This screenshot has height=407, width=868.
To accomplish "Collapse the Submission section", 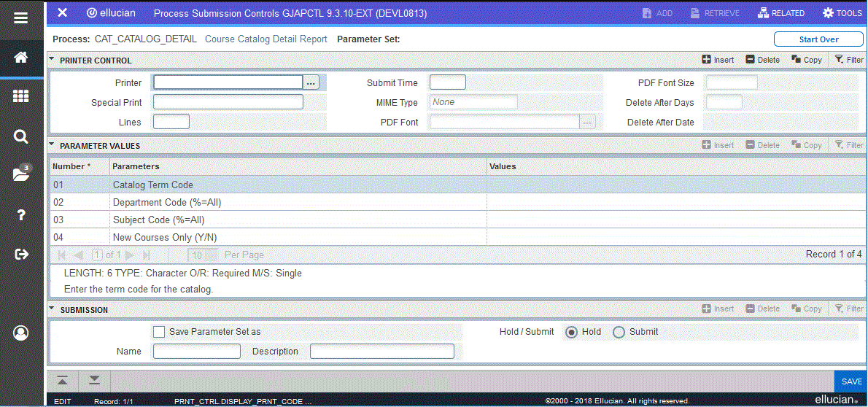I will tap(52, 309).
